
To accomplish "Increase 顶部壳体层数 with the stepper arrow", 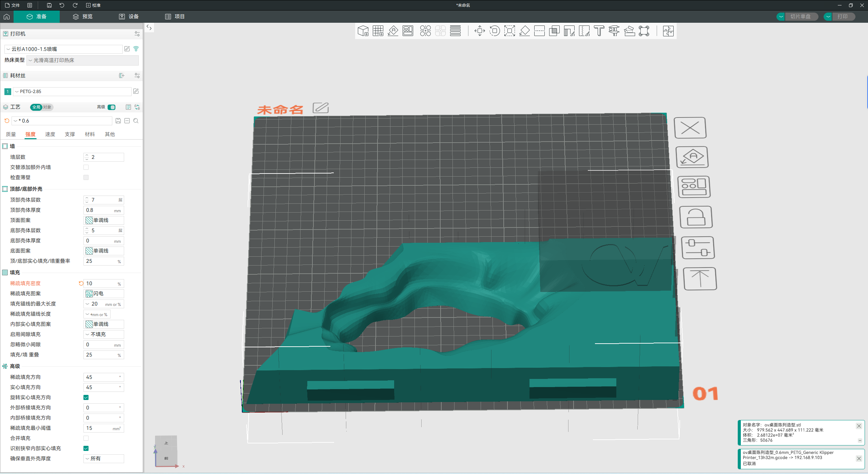I will tap(87, 198).
